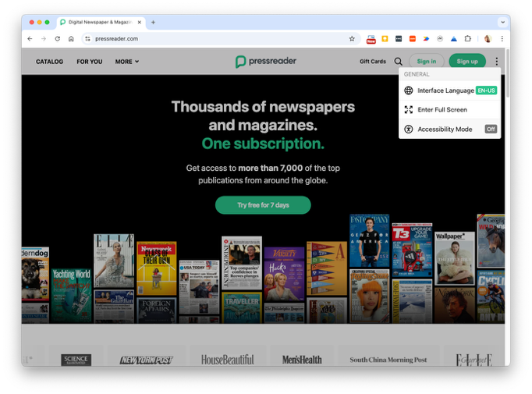Open the Newsweek magazine cover
Screen dimensions: 532x394
[x=157, y=268]
